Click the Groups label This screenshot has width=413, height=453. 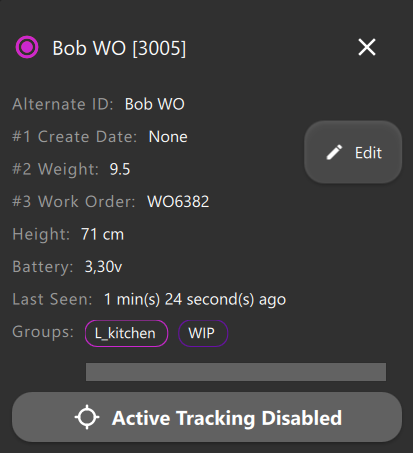click(43, 332)
